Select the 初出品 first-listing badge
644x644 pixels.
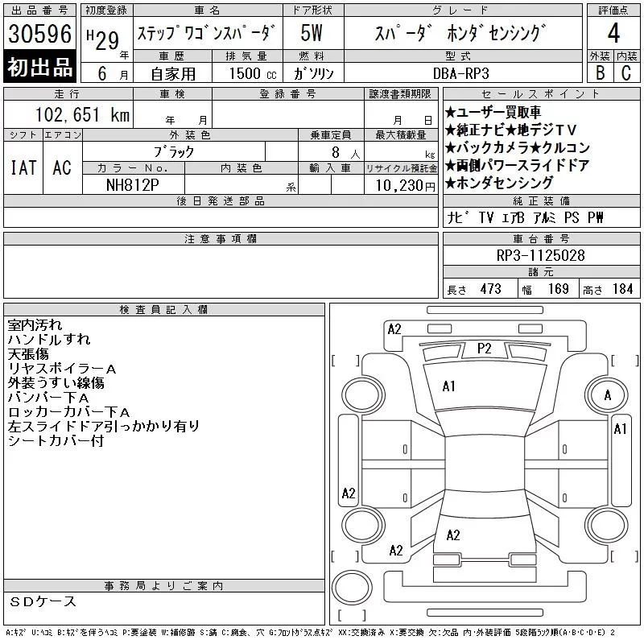pyautogui.click(x=39, y=67)
